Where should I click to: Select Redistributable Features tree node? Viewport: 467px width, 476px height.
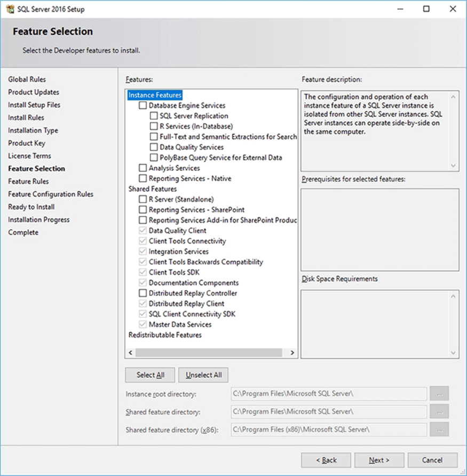[x=165, y=335]
